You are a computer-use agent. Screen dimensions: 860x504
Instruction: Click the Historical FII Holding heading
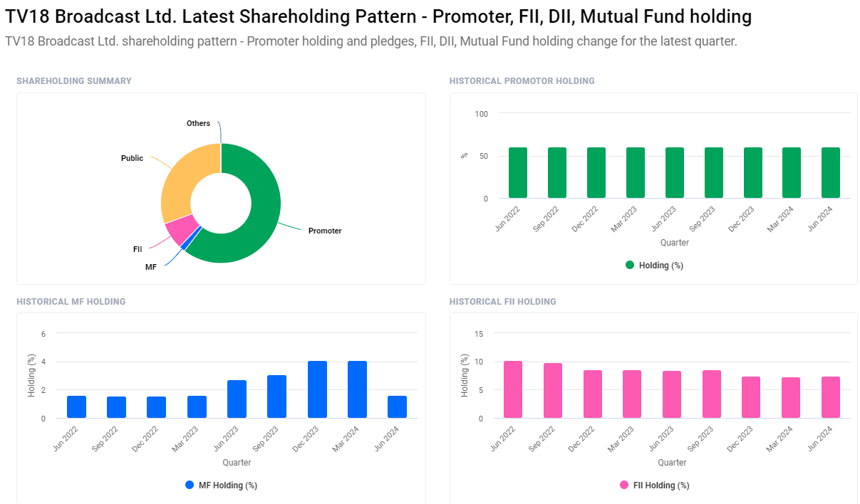[503, 302]
